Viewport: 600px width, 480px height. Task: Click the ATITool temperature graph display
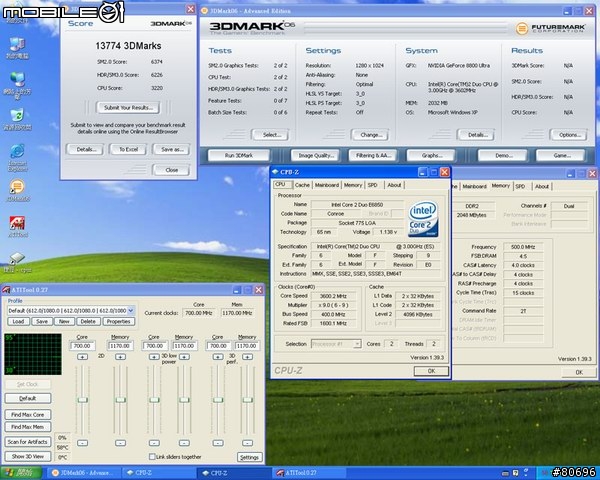(x=33, y=354)
